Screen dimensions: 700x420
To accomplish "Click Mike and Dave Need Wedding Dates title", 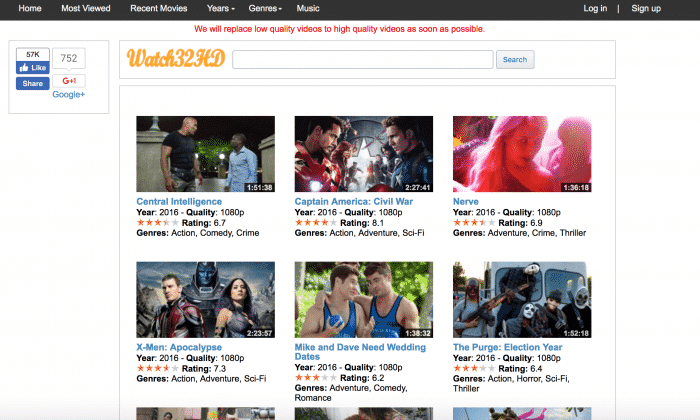I will click(x=360, y=352).
